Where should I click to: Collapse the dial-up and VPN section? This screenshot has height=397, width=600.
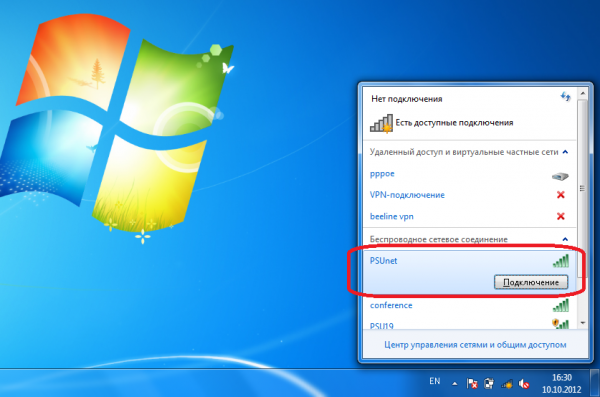pos(565,152)
